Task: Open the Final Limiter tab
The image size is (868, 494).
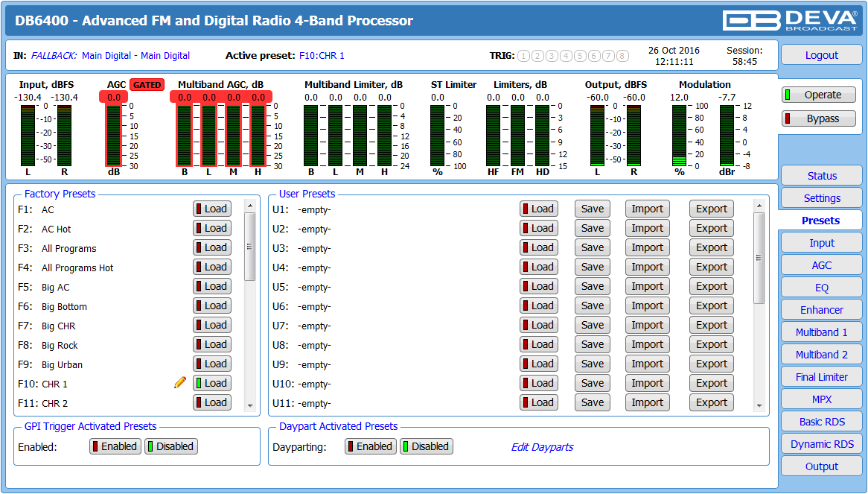Action: (822, 377)
